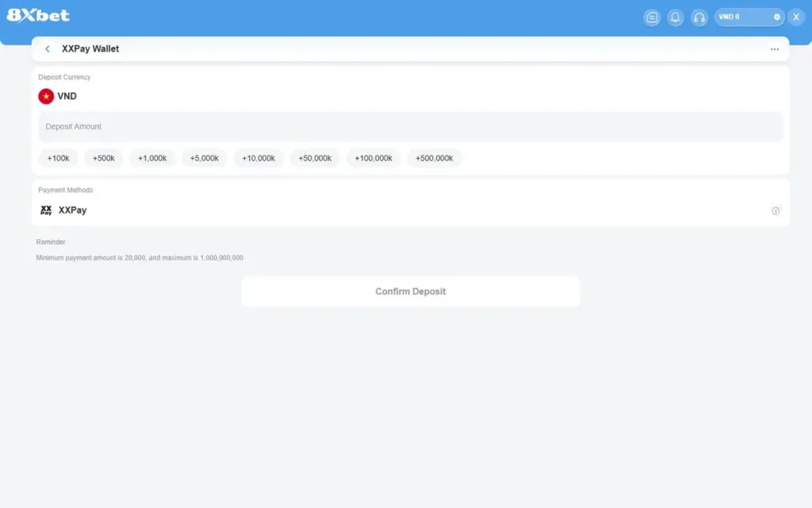Add +100,000k to deposit amount
812x508 pixels.
[373, 158]
